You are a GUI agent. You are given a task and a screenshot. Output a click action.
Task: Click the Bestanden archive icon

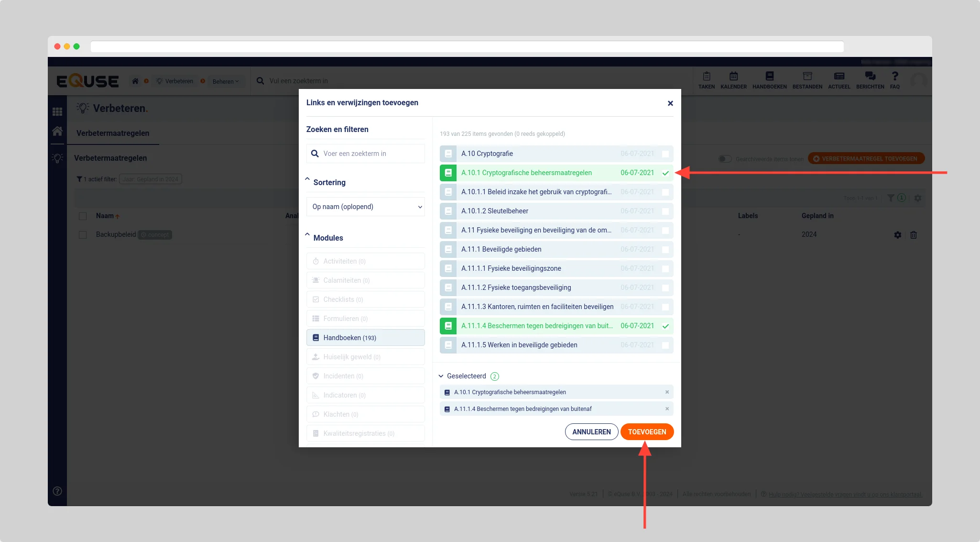coord(807,77)
